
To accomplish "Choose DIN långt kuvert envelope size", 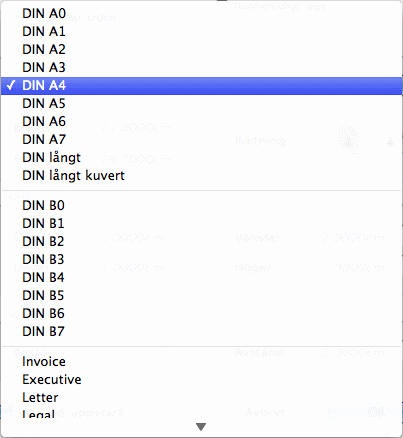I will [x=201, y=176].
